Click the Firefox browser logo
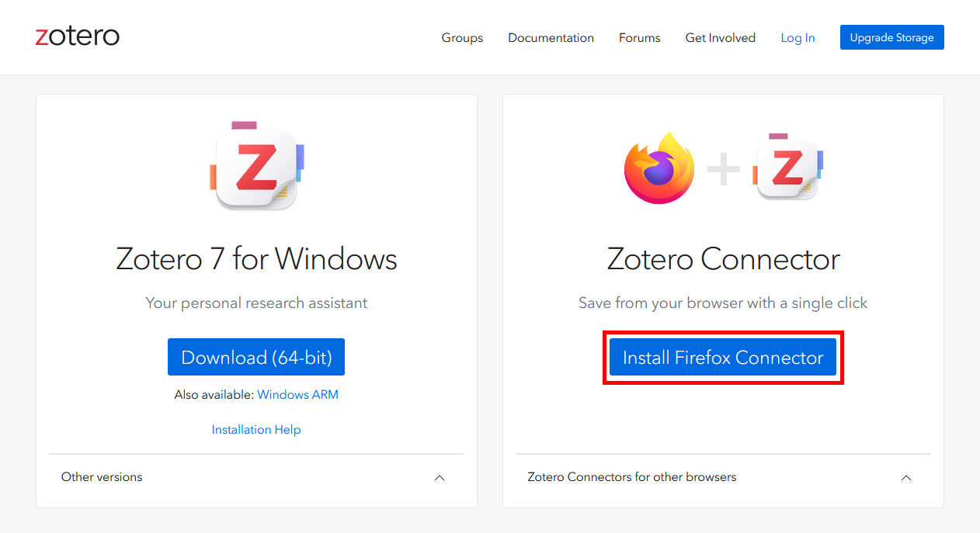The image size is (980, 533). pos(659,168)
